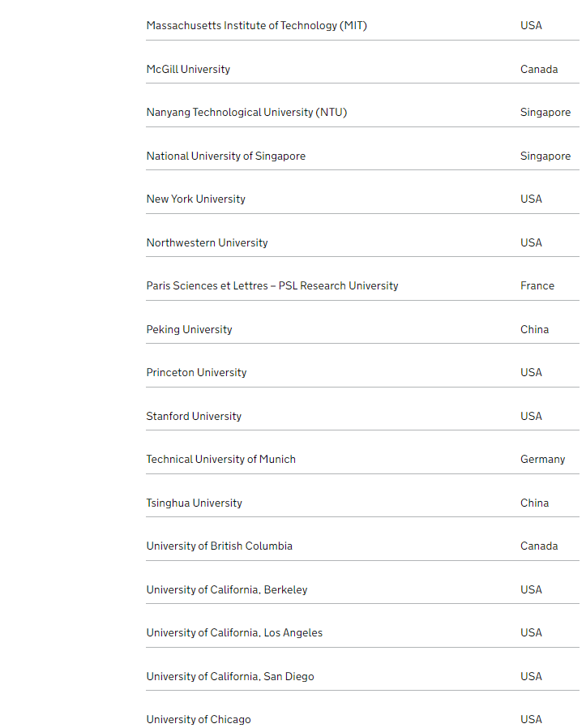Screen dimensions: 586x728
Task: Click the New York University entry
Action: point(195,199)
